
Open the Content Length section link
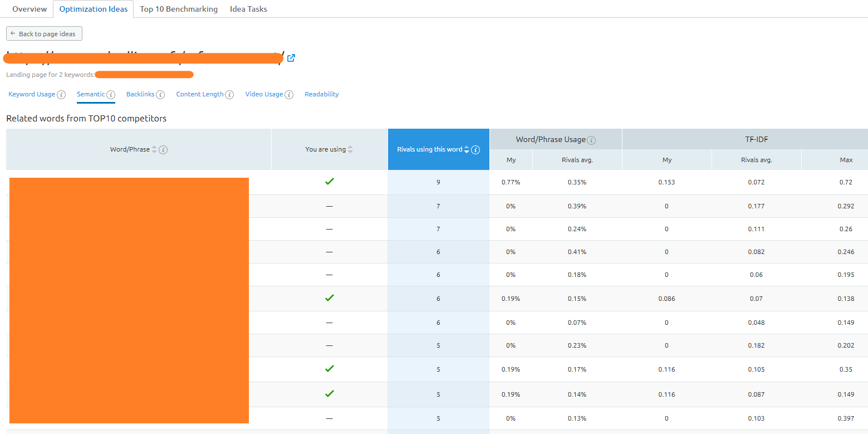click(x=200, y=94)
